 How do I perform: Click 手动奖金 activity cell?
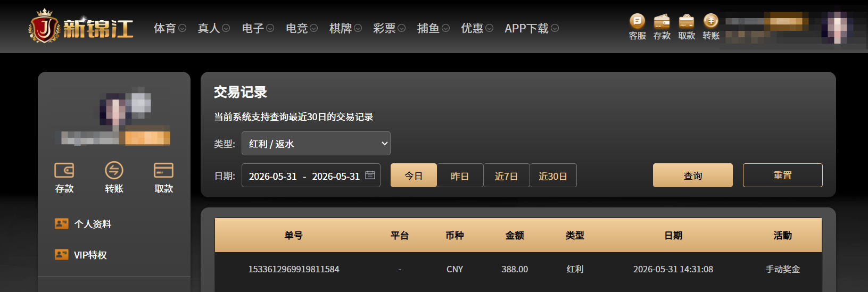783,269
